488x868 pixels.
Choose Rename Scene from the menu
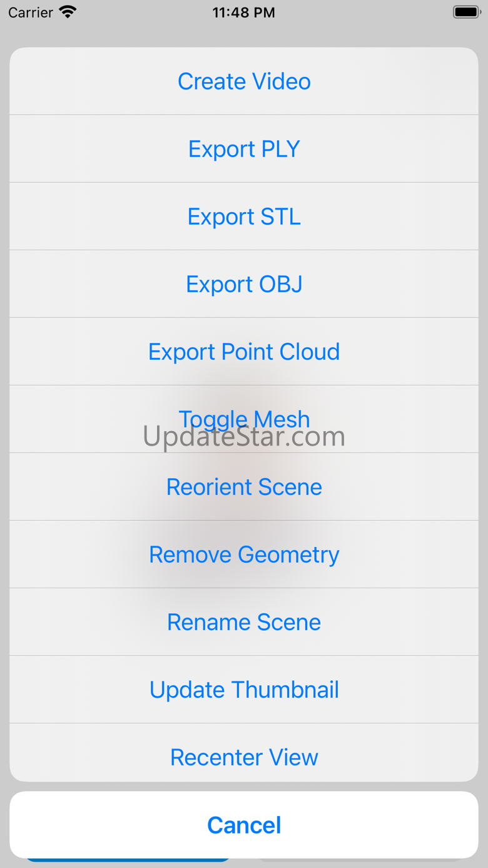coord(244,622)
